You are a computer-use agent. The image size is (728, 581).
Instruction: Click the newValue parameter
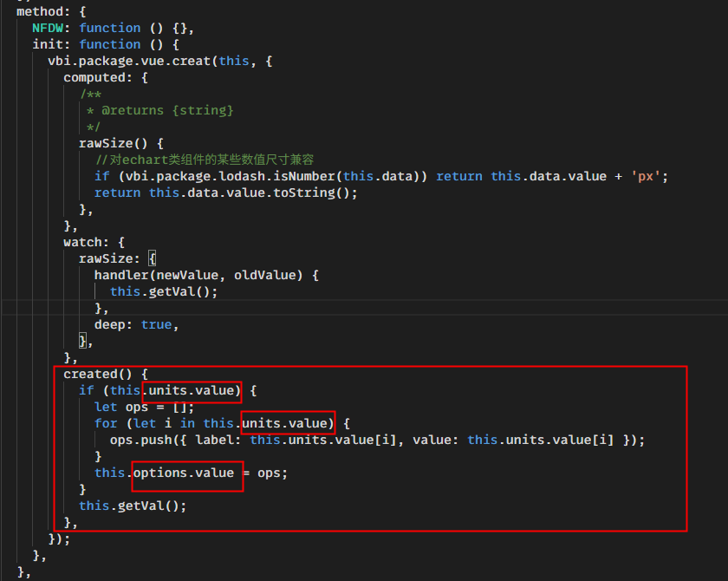point(187,276)
